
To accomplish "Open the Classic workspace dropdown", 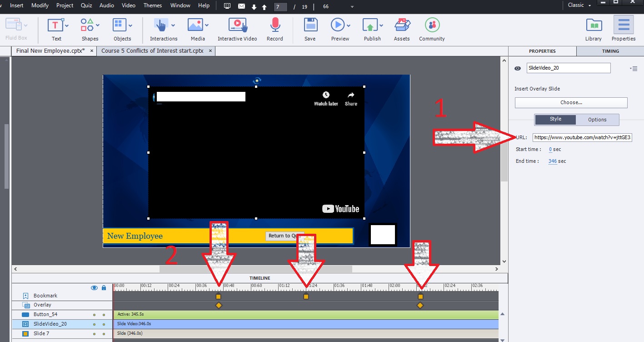I will click(x=579, y=5).
